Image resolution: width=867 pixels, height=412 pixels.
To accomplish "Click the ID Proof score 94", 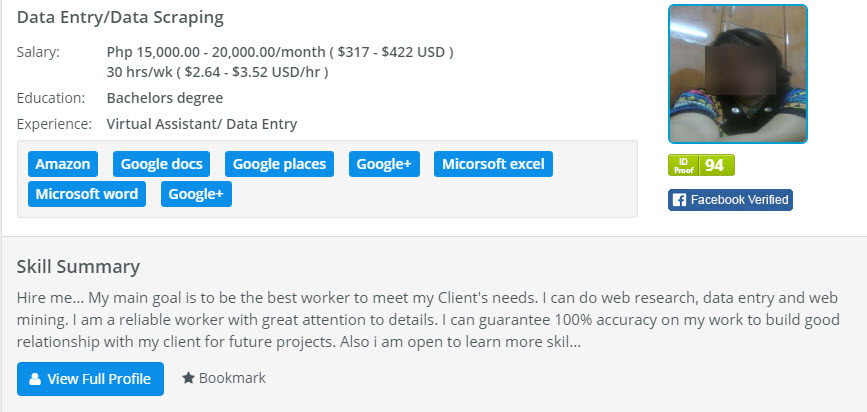I will (714, 165).
